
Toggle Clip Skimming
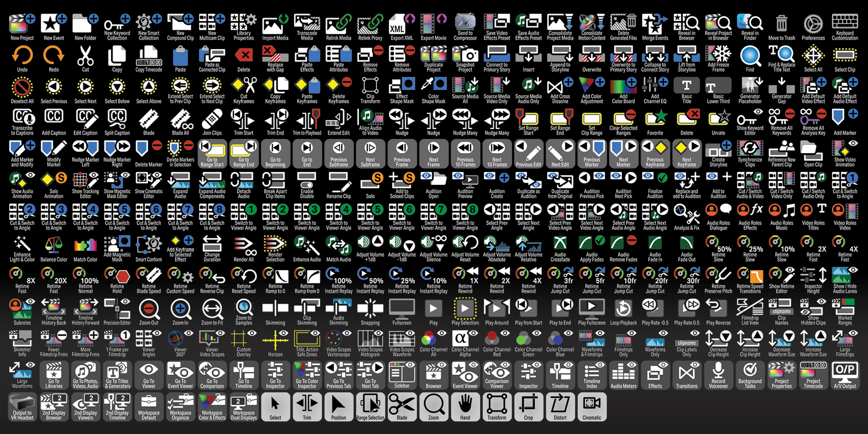tap(307, 312)
